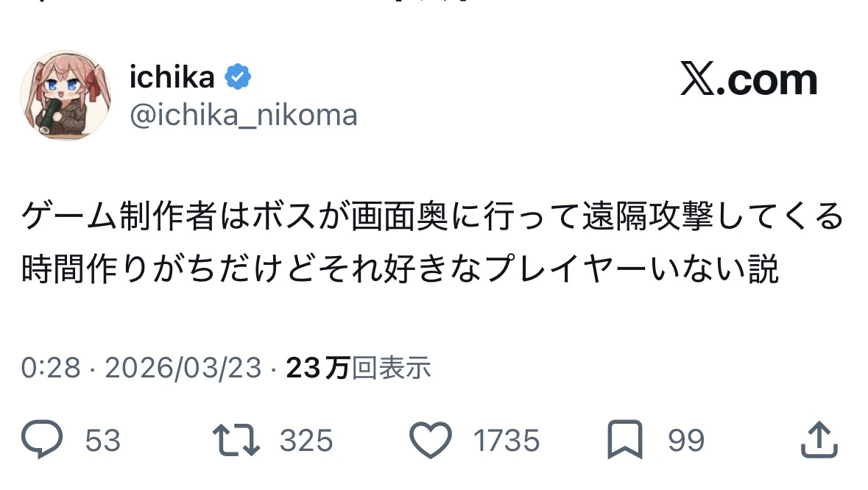The width and height of the screenshot is (868, 490).
Task: Click the display name ichika
Action: click(x=172, y=77)
